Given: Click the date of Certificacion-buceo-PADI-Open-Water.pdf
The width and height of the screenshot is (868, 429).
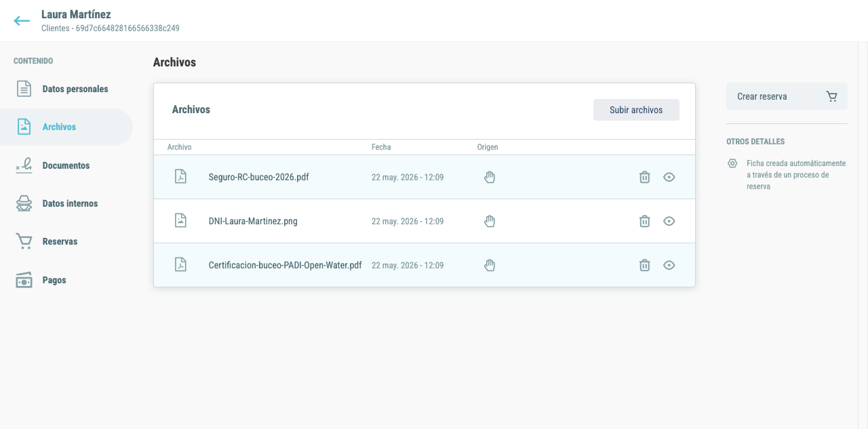Looking at the screenshot, I should [x=408, y=265].
